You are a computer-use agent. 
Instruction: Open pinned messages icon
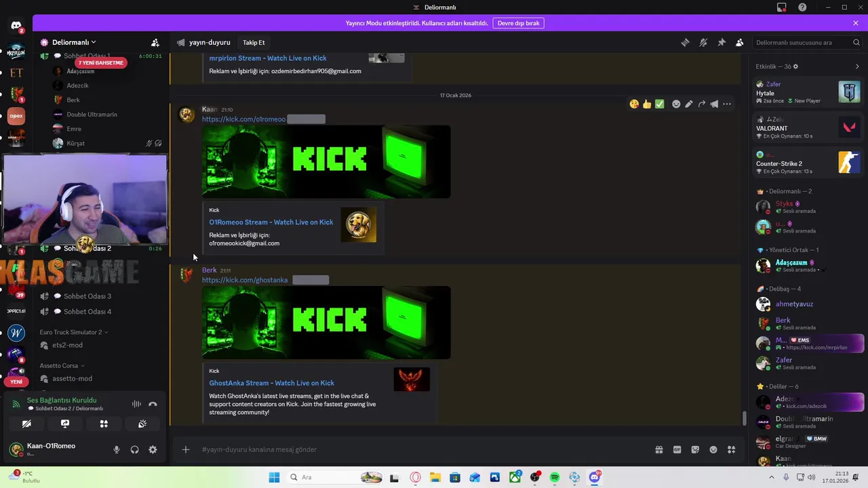tap(722, 42)
